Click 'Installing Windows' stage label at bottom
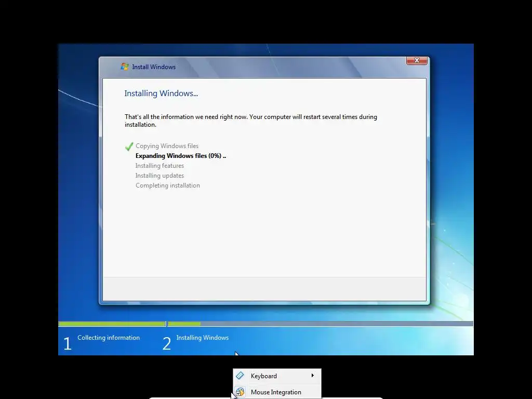The width and height of the screenshot is (532, 399). tap(203, 338)
